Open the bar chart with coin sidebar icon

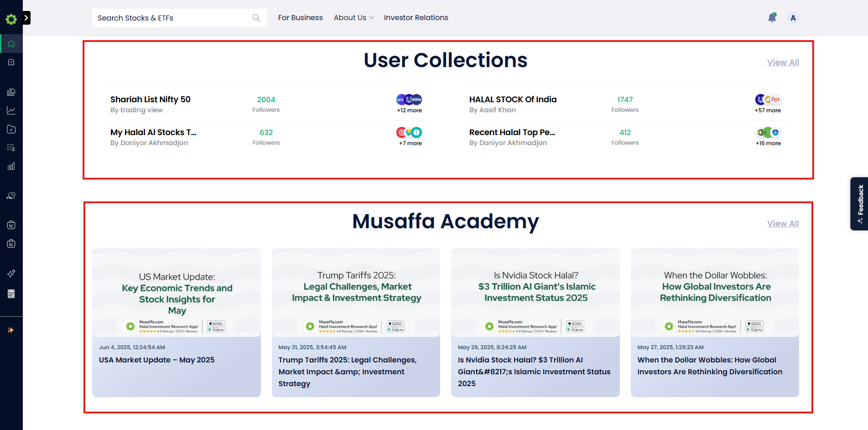click(11, 92)
